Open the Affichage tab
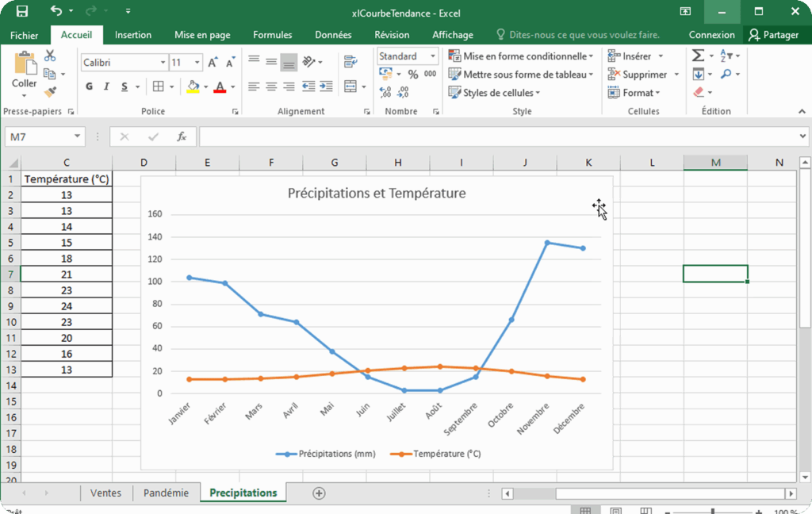This screenshot has width=812, height=514. [453, 35]
